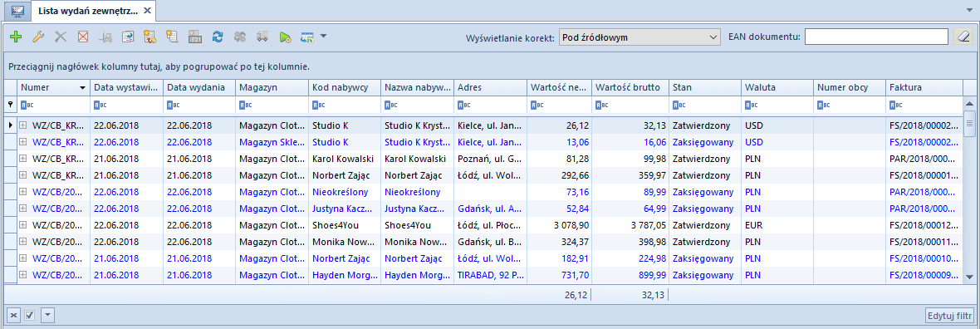This screenshot has width=980, height=329.
Task: Cancel document with red crossed box icon
Action: [83, 37]
